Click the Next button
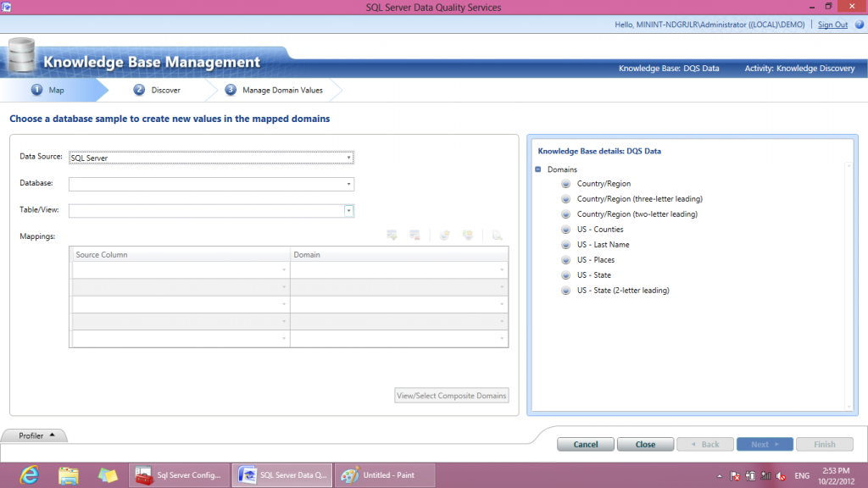 [x=765, y=444]
